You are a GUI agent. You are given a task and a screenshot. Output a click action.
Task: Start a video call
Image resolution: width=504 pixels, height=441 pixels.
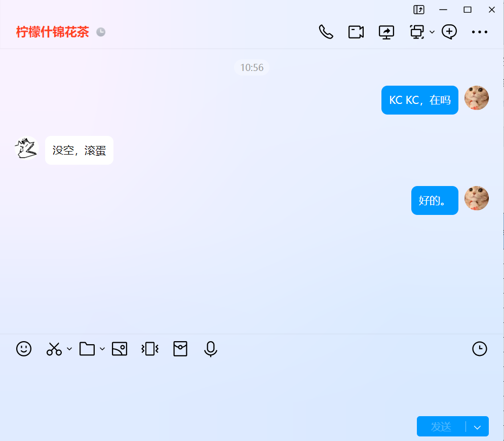point(356,31)
